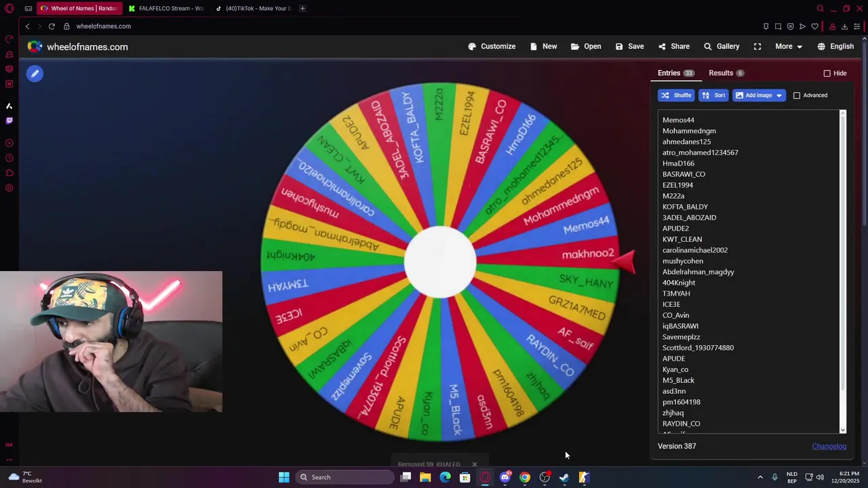The height and width of the screenshot is (488, 868).
Task: Click the entries list scrollbar
Action: (843, 271)
